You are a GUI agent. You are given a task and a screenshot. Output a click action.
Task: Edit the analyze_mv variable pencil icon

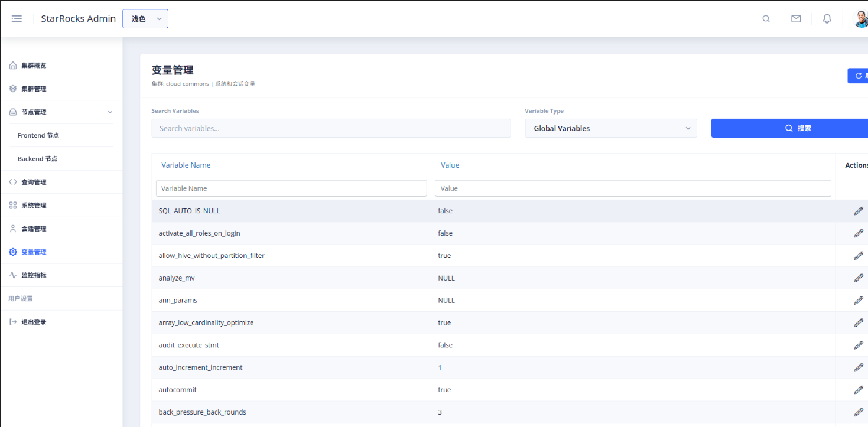[x=858, y=278]
